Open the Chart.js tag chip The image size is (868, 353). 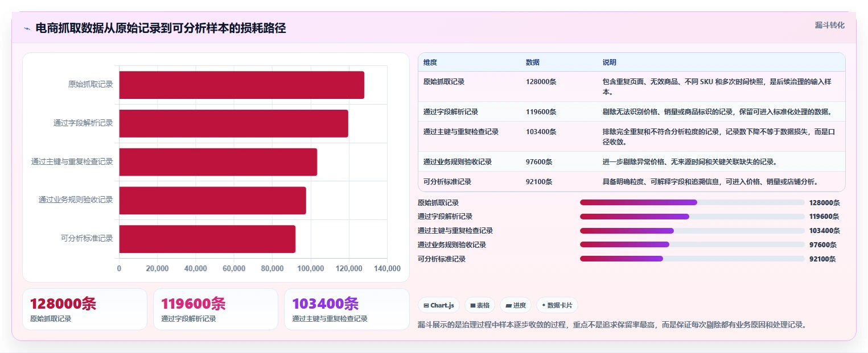coord(439,305)
